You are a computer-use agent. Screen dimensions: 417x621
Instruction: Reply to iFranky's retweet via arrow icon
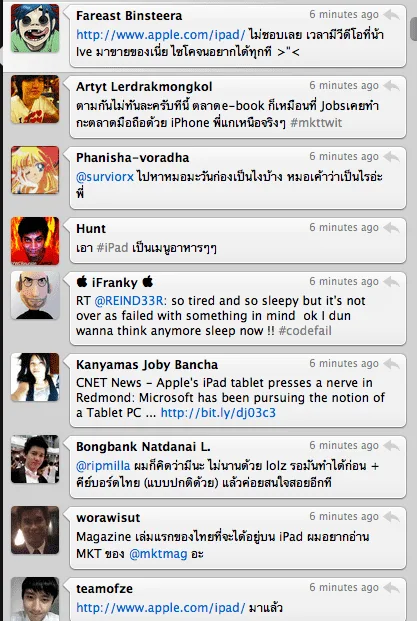[391, 282]
